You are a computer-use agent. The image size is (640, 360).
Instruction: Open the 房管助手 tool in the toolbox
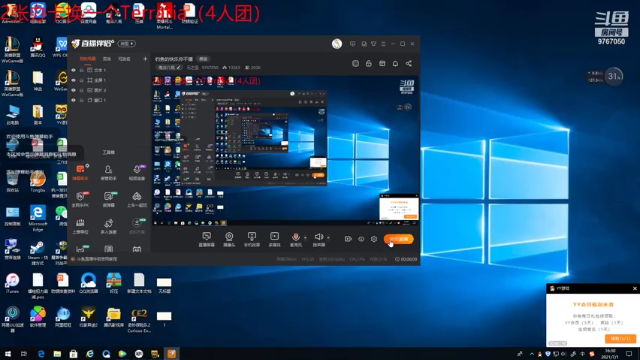point(108,172)
